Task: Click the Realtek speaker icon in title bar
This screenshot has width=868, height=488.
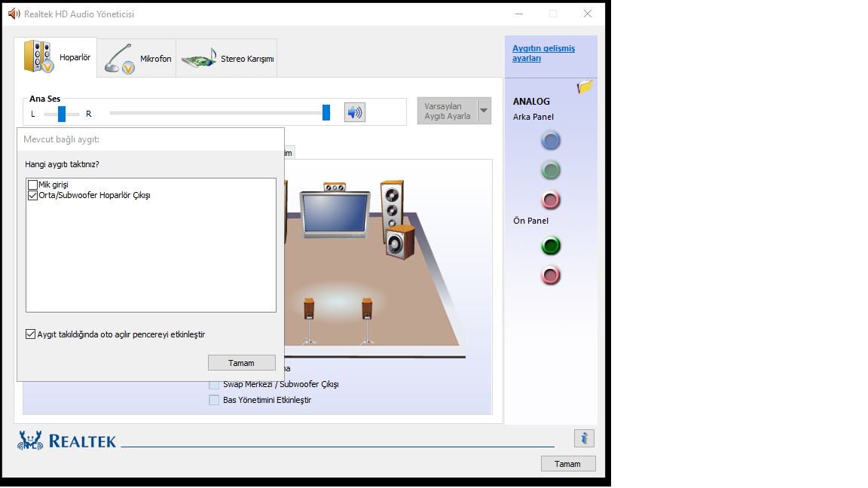Action: click(x=14, y=14)
